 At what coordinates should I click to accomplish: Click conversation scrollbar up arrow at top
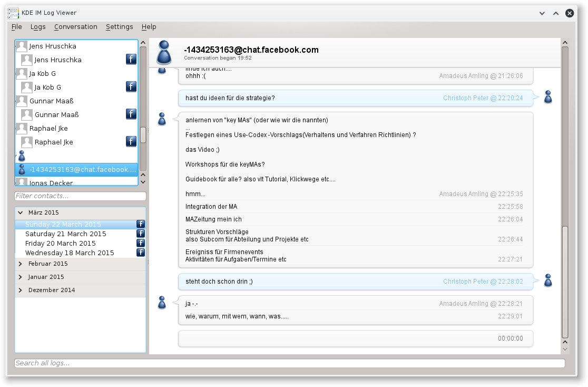coord(565,42)
